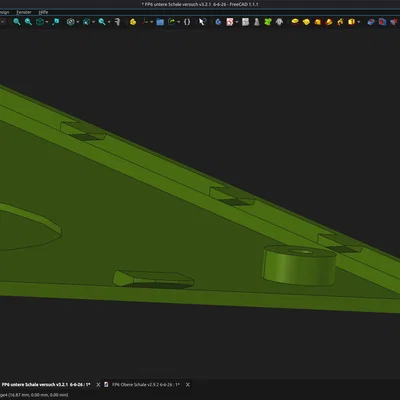Screen dimensions: 400x400
Task: Click the red Create Sketch icon
Action: point(230,22)
